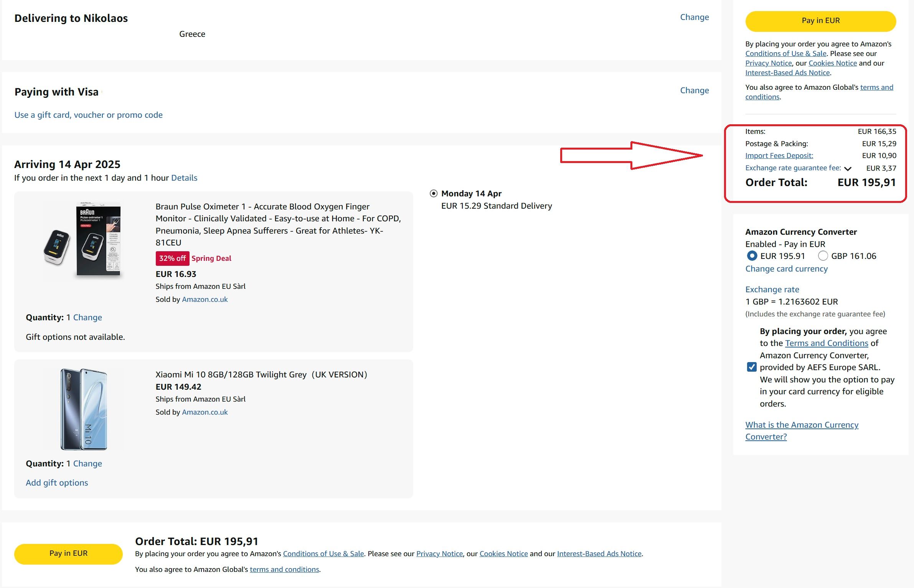The image size is (914, 588).
Task: Change quantity of Braun Pulse Oximeter
Action: (x=87, y=318)
